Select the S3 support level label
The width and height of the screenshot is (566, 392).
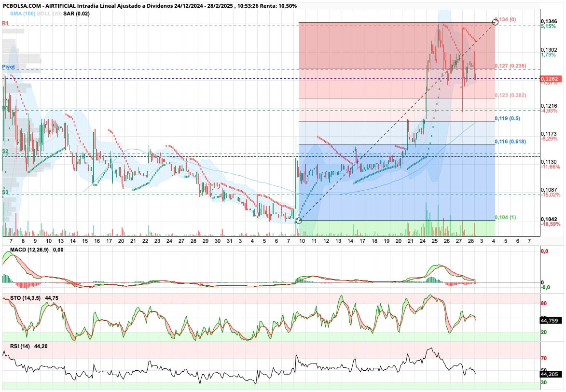[x=5, y=192]
